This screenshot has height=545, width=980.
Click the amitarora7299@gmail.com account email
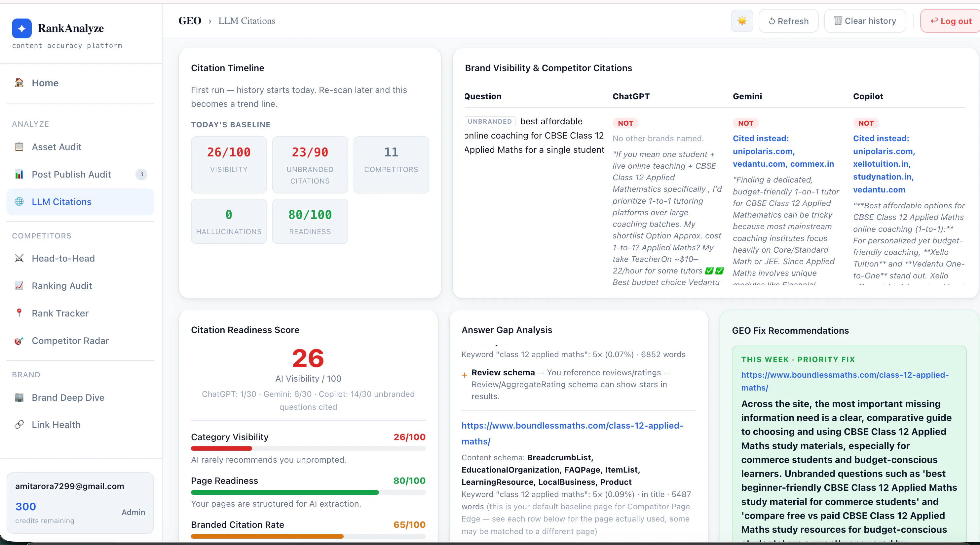[x=70, y=486]
